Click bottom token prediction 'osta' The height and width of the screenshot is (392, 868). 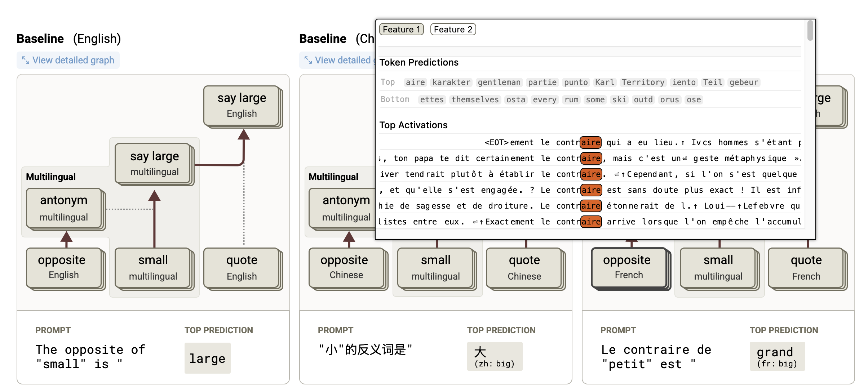[516, 100]
